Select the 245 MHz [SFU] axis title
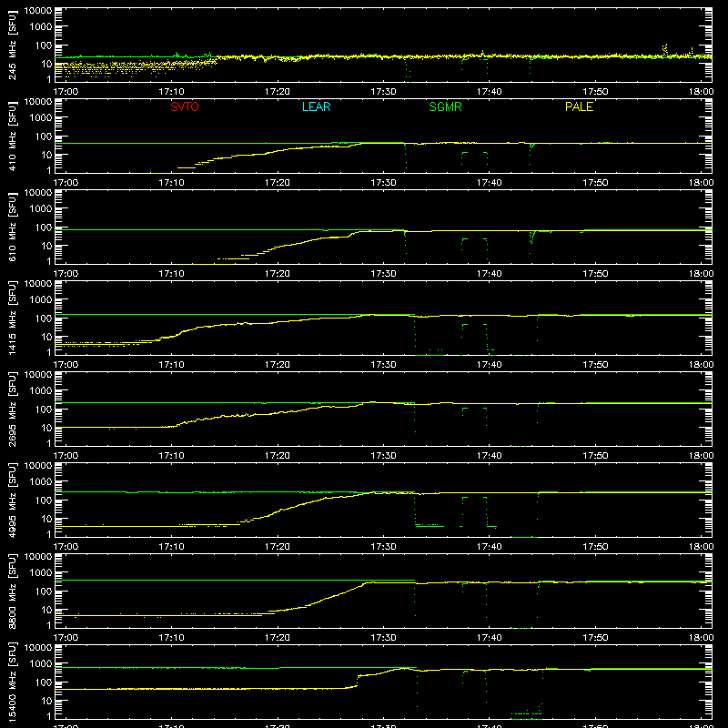The height and width of the screenshot is (728, 728). (x=13, y=45)
